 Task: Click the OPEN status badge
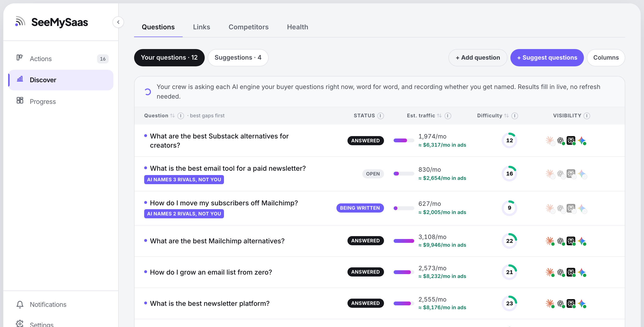(x=373, y=174)
